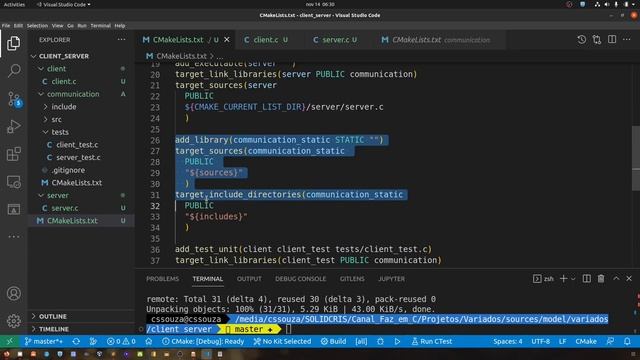Open editor more actions ellipsis

pyautogui.click(x=627, y=40)
